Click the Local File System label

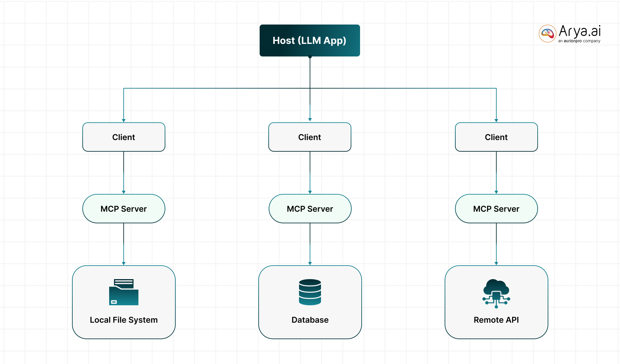point(124,320)
